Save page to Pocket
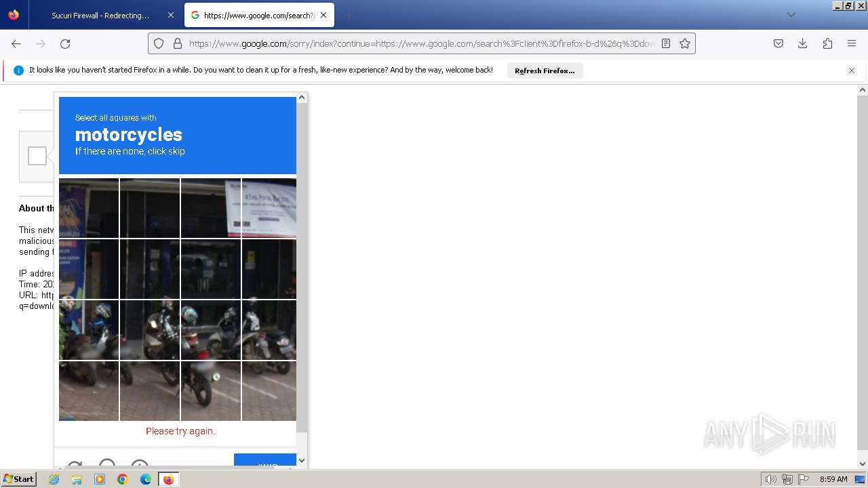868x488 pixels. coord(778,43)
